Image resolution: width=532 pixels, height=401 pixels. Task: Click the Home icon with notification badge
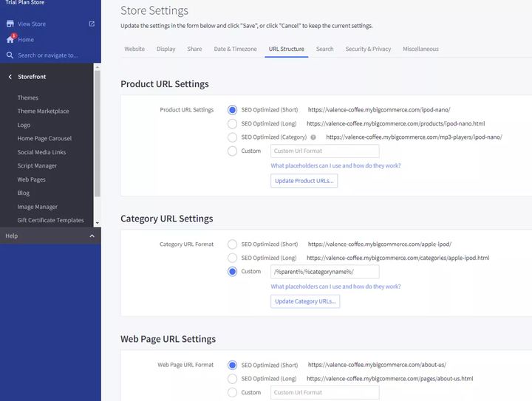[x=10, y=39]
